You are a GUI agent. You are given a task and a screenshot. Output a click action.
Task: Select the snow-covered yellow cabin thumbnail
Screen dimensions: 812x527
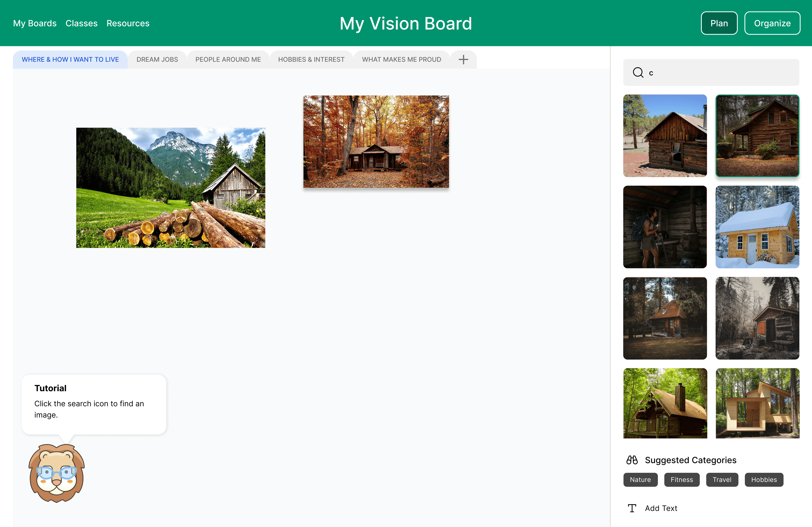tap(757, 227)
